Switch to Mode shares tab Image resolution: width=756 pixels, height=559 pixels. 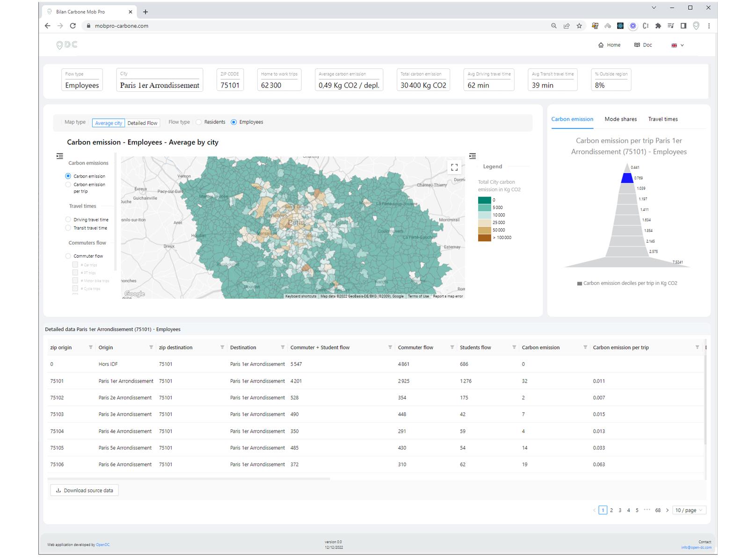click(x=620, y=119)
